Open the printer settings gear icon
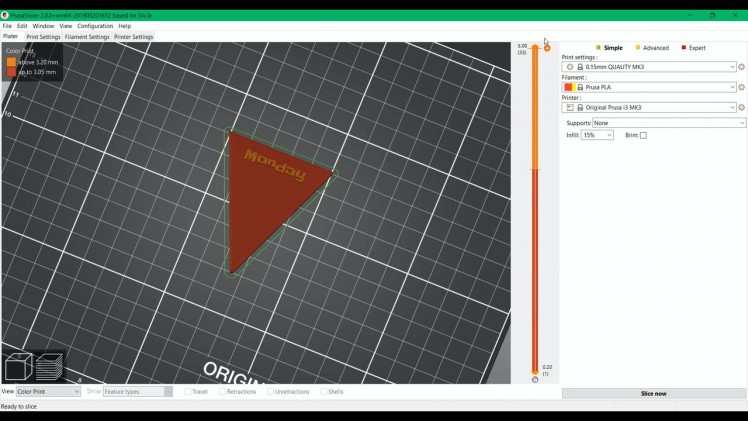 (x=741, y=108)
